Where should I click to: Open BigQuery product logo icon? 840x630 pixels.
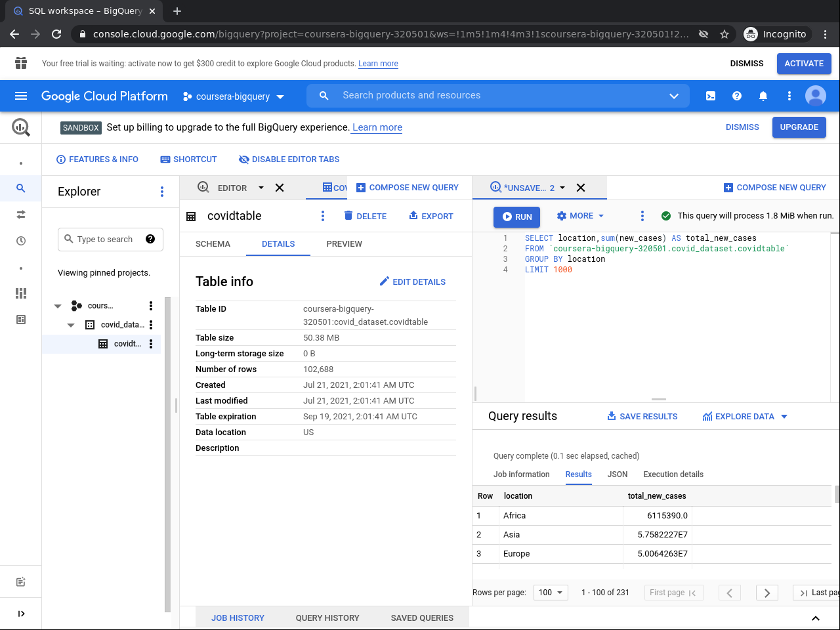pos(21,127)
